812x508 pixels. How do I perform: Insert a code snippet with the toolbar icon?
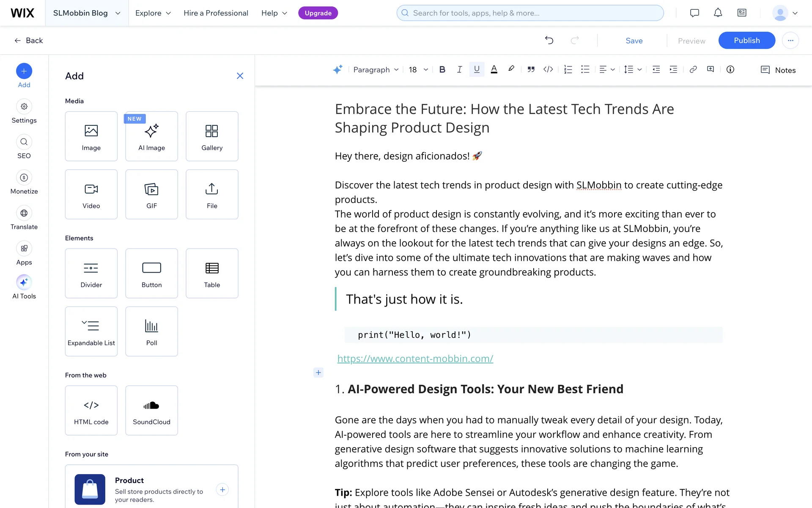pos(548,69)
